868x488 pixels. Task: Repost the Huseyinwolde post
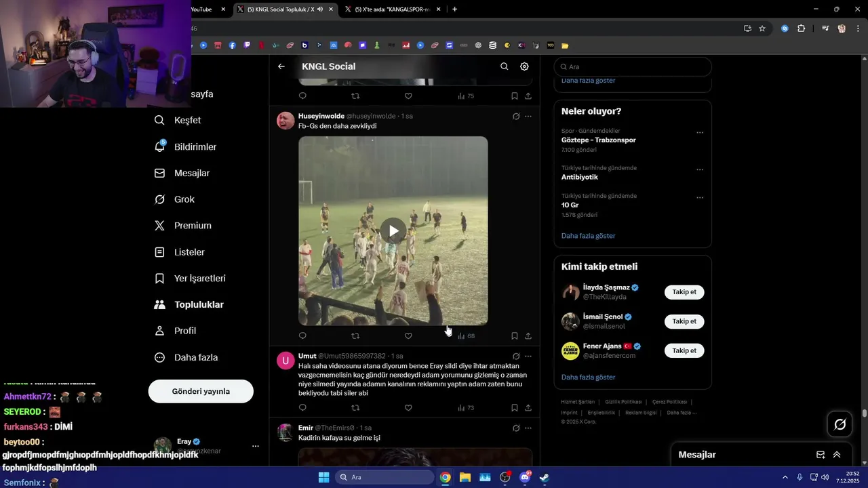(355, 335)
